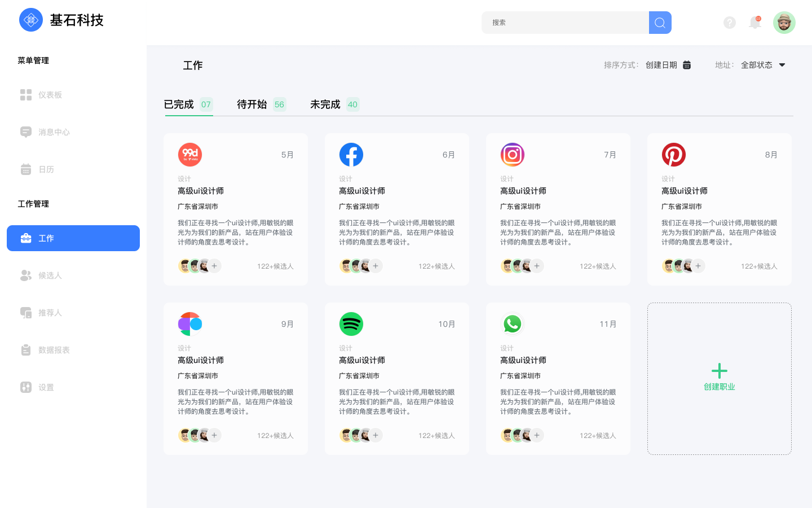Add candidate with plus on 9月 card
The width and height of the screenshot is (812, 508).
click(x=214, y=435)
